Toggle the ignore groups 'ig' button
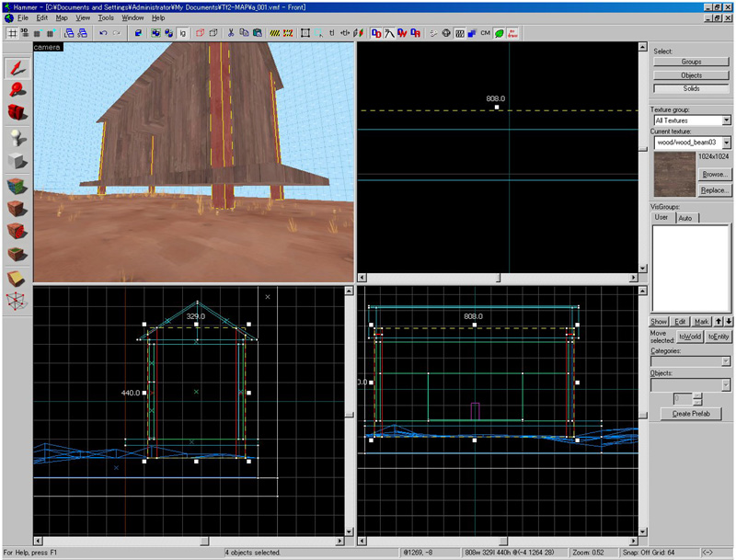Image resolution: width=736 pixels, height=560 pixels. click(182, 33)
